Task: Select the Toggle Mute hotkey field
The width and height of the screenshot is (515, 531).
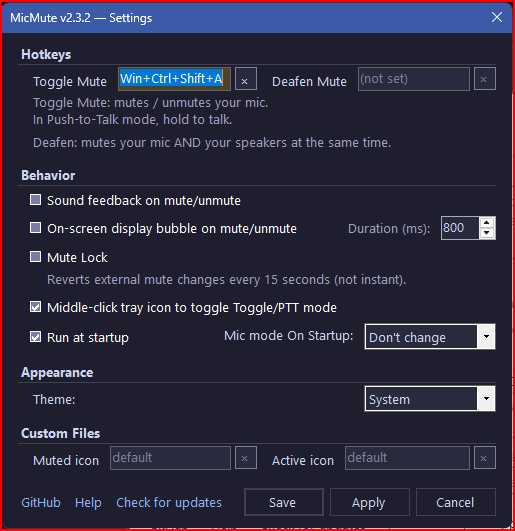Action: pyautogui.click(x=174, y=79)
